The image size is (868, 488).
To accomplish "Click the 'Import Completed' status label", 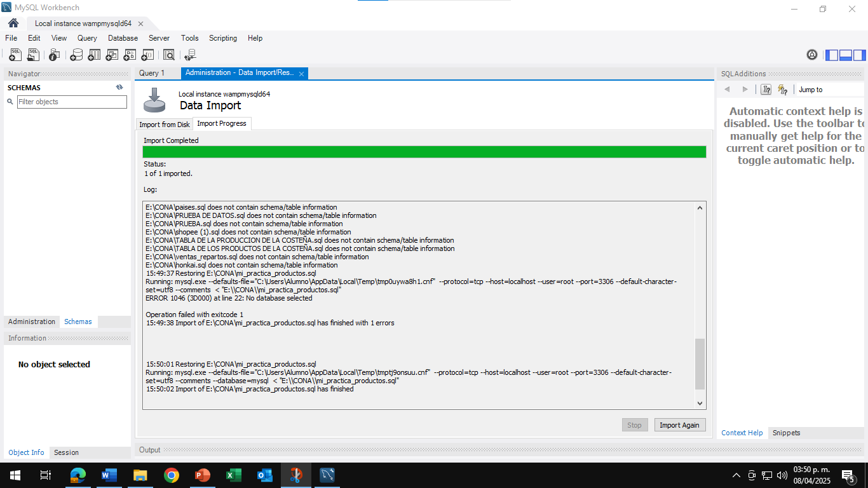I will click(171, 140).
